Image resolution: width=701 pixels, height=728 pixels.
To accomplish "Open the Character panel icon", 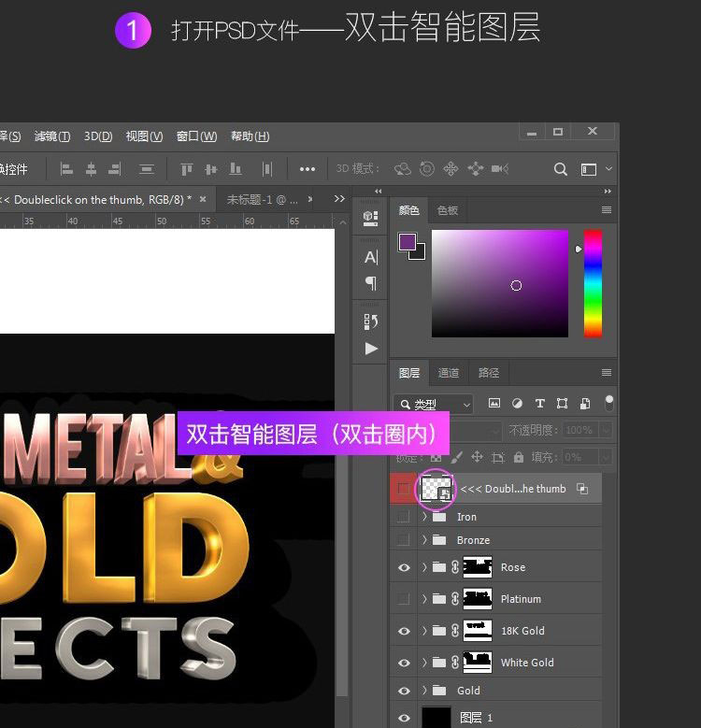I will tap(371, 257).
